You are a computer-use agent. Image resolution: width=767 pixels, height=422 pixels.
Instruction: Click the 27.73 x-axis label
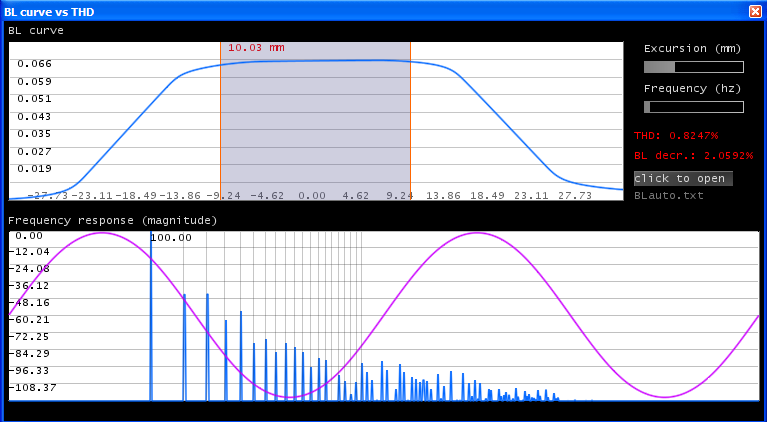tap(575, 196)
